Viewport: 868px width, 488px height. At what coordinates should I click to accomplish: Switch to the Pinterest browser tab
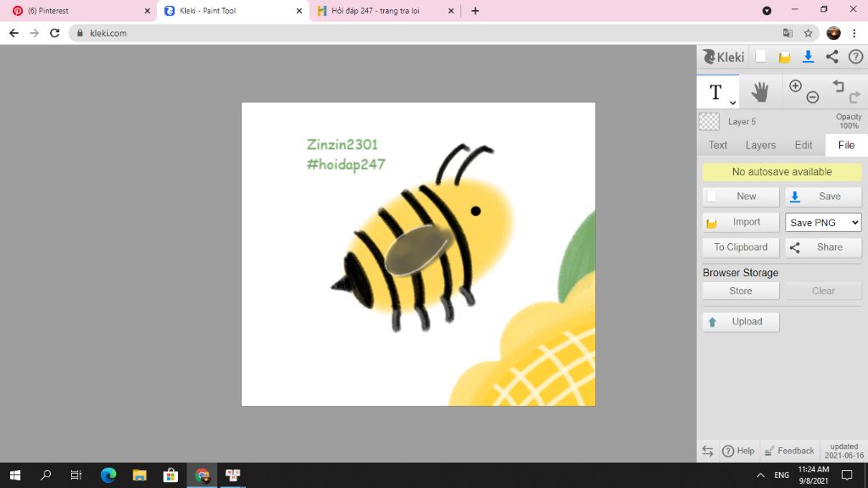(x=77, y=10)
